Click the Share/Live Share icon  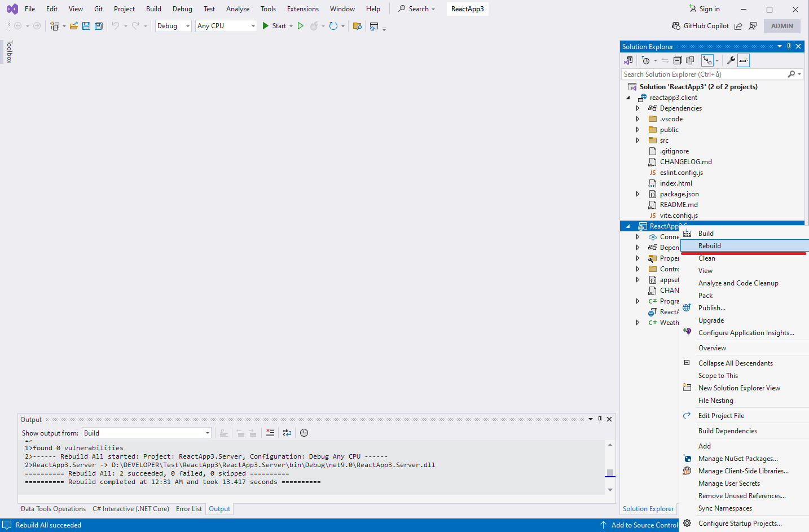pos(738,26)
